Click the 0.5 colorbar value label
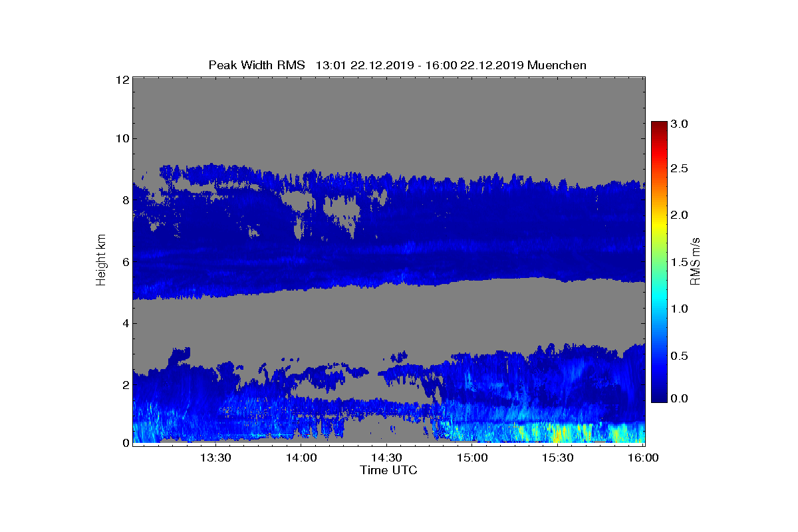 point(678,356)
